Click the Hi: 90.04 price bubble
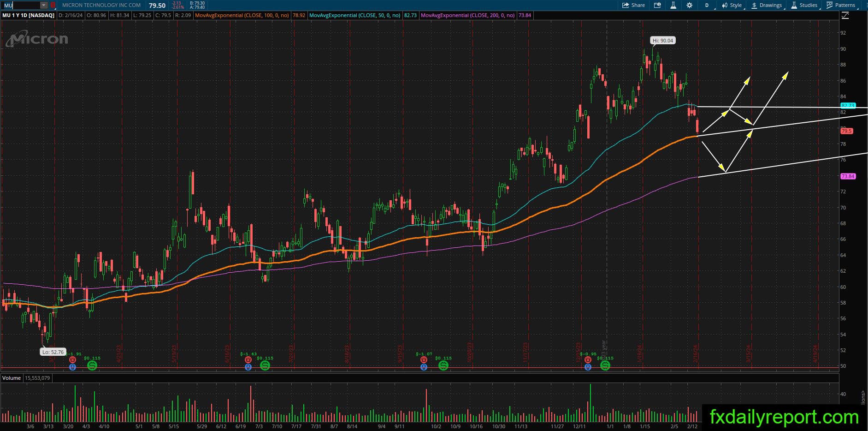This screenshot has width=868, height=431. [x=663, y=41]
